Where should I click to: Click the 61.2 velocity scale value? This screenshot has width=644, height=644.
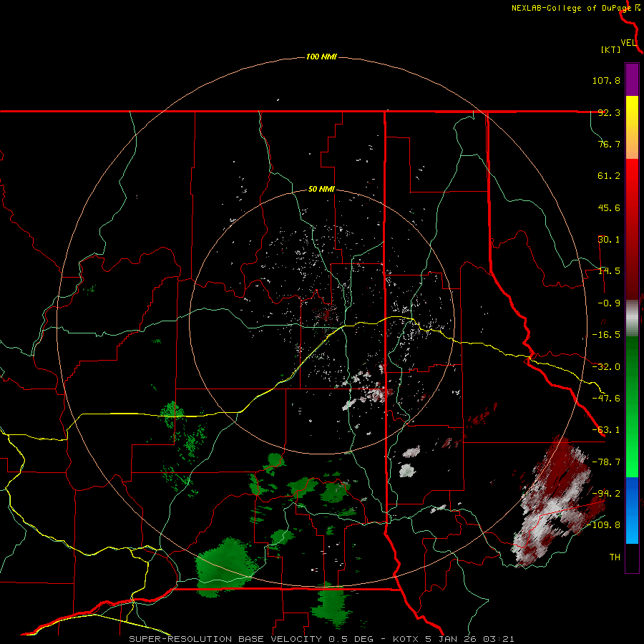coord(609,176)
